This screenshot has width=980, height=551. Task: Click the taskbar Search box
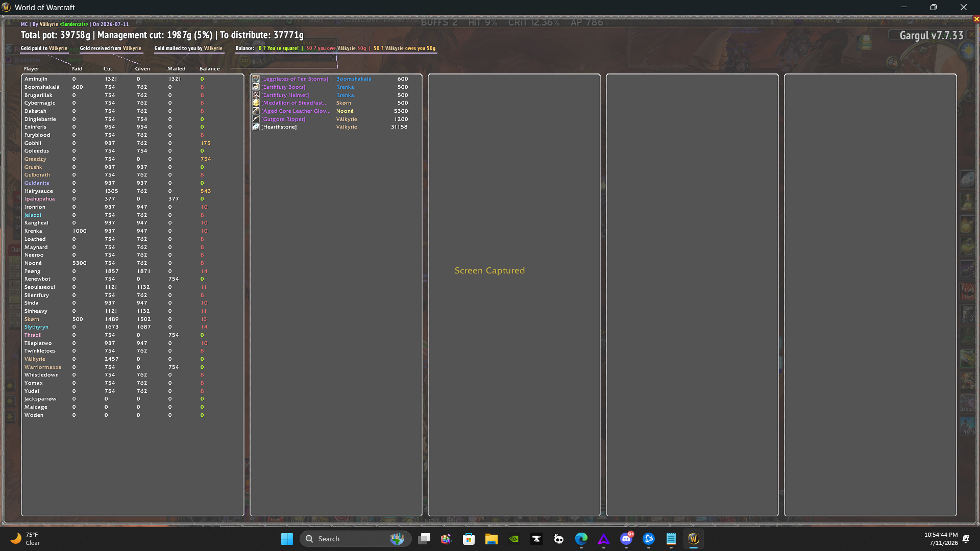tap(356, 539)
